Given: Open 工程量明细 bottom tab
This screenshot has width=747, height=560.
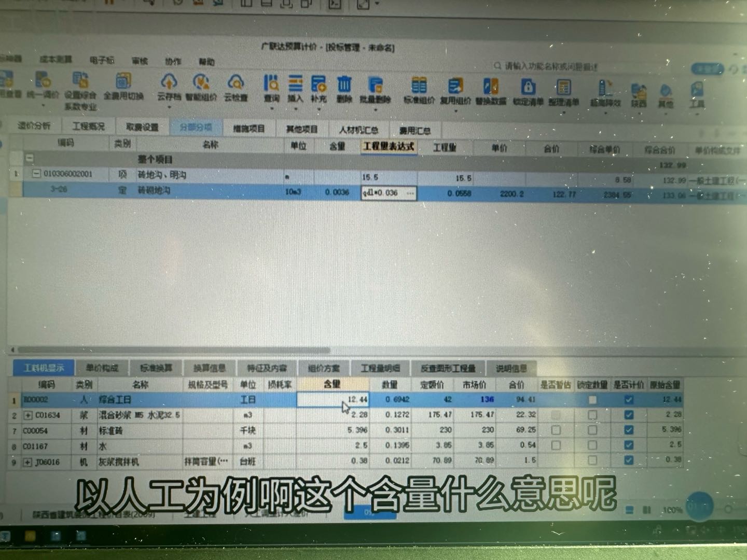Looking at the screenshot, I should pyautogui.click(x=380, y=369).
